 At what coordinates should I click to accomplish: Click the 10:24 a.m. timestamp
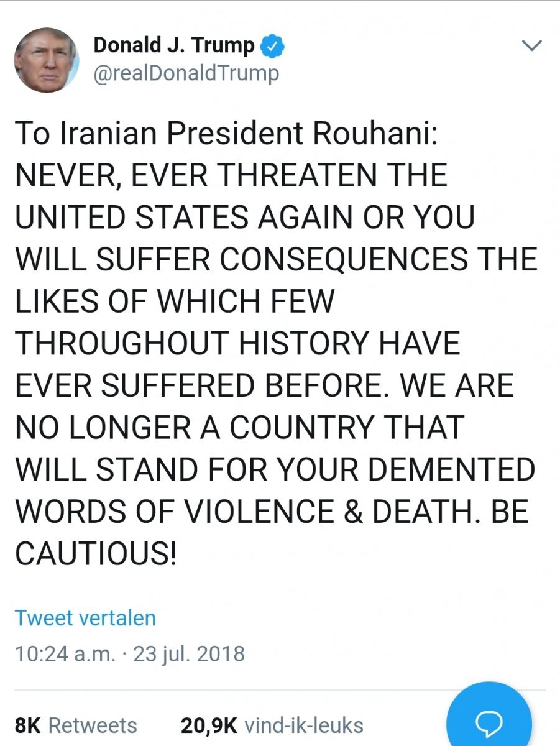[x=62, y=654]
